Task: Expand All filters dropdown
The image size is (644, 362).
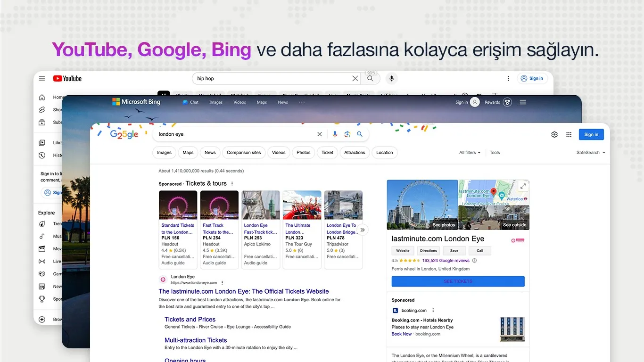Action: (470, 153)
